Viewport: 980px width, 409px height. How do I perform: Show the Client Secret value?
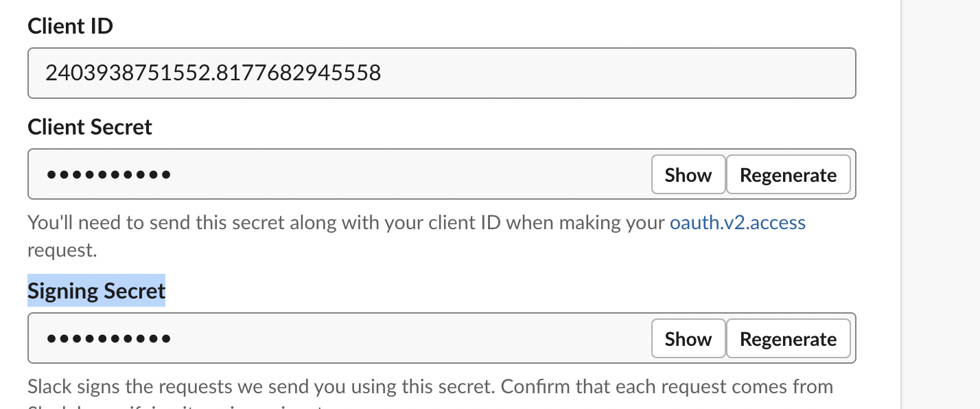click(x=688, y=175)
